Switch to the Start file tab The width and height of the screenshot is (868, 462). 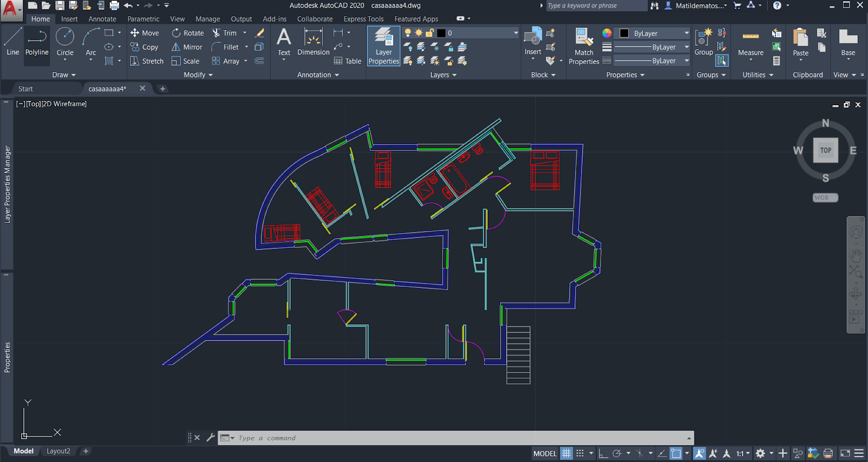(25, 89)
